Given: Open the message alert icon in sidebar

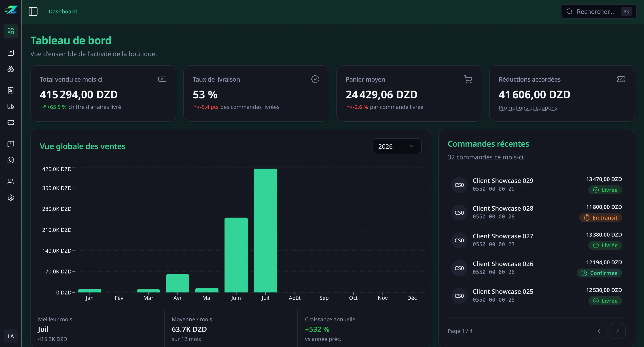Looking at the screenshot, I should coord(11,144).
